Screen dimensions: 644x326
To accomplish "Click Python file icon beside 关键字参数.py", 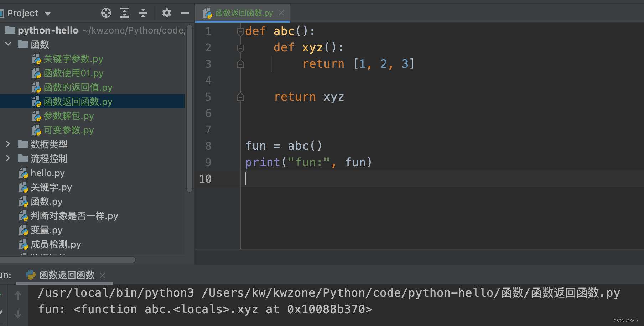I will coord(36,59).
